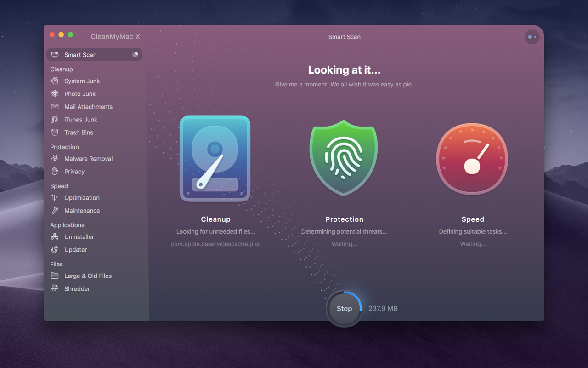Click the 'Looking at it...' headline
Image resolution: width=588 pixels, height=368 pixels.
pyautogui.click(x=344, y=70)
